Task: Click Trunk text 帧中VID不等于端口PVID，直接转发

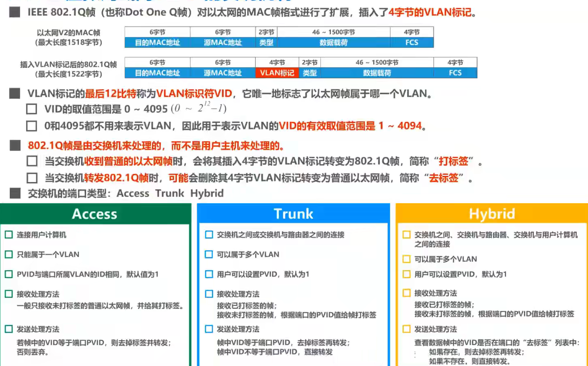Action: click(275, 352)
